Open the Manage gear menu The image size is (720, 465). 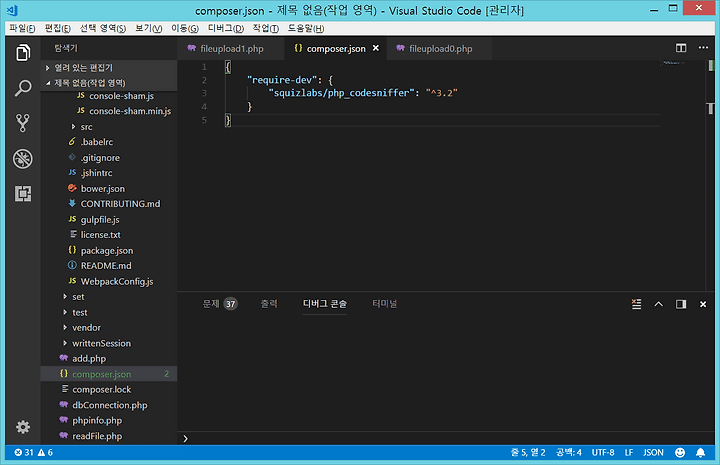[x=23, y=427]
